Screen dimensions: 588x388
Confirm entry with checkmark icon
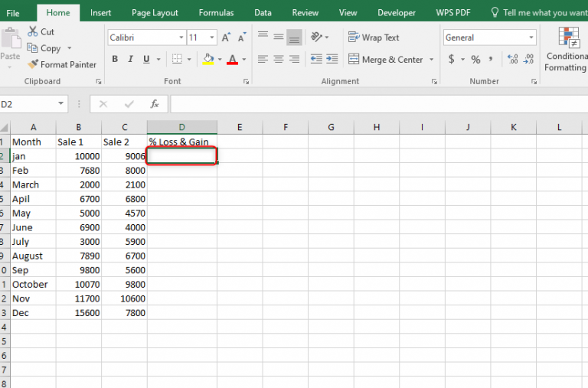tap(129, 104)
